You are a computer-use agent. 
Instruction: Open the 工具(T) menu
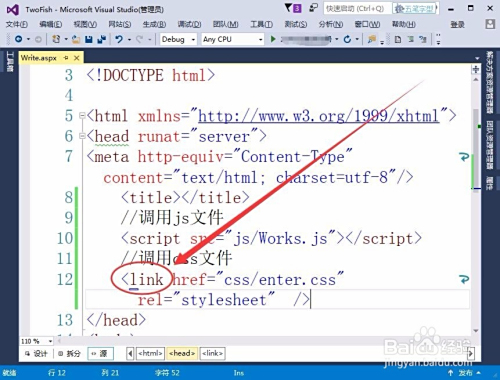pos(261,24)
